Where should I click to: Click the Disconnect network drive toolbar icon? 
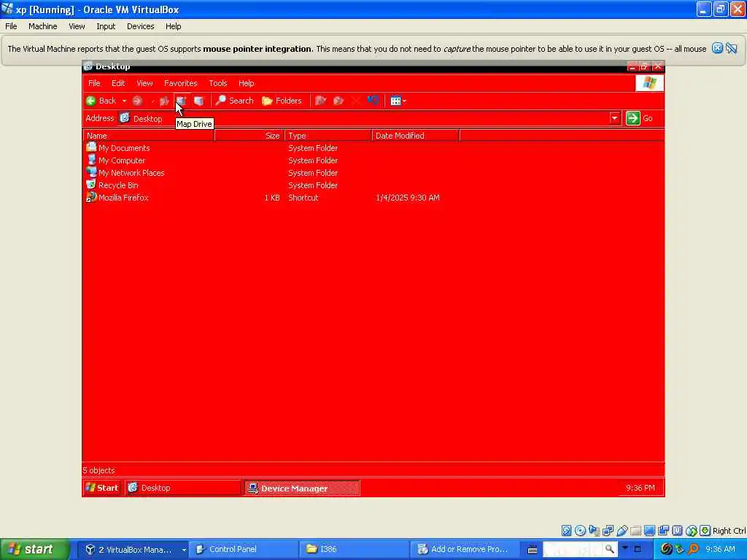point(199,101)
